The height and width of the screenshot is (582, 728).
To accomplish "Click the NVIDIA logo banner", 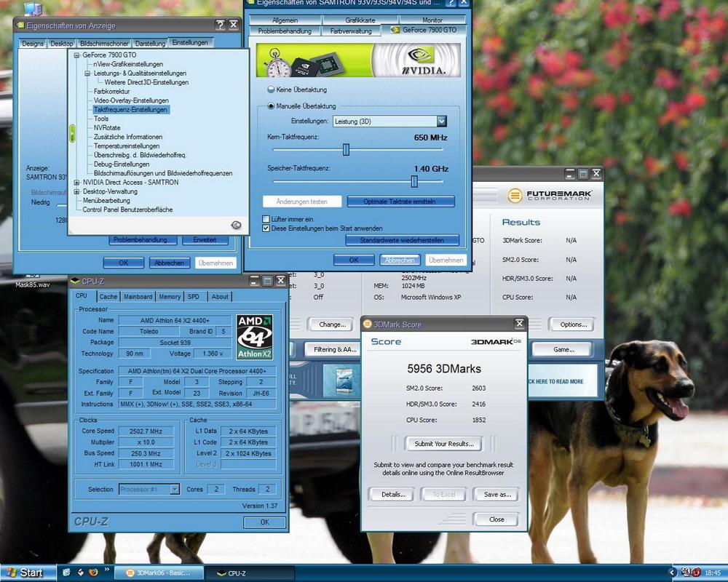I will click(358, 60).
